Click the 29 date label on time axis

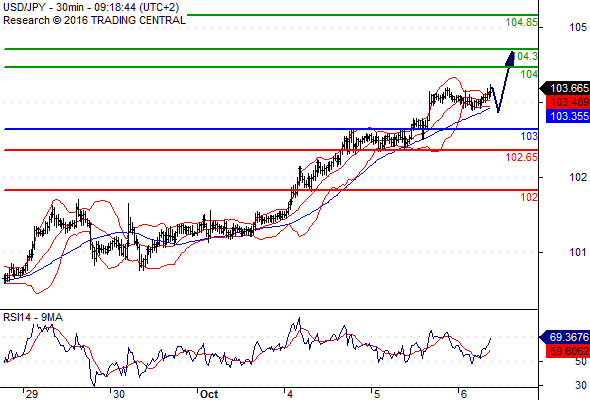(x=32, y=394)
